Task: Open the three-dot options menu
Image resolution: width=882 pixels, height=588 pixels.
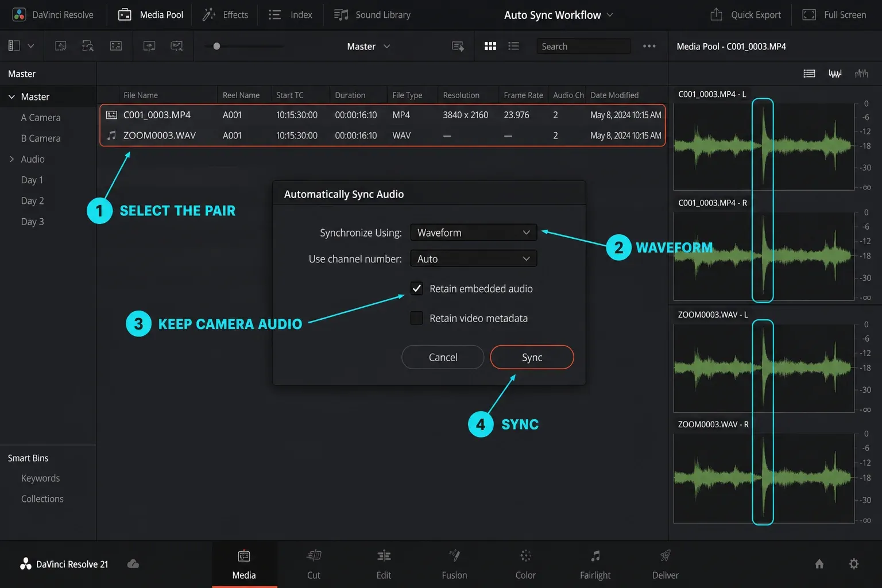Action: [649, 46]
